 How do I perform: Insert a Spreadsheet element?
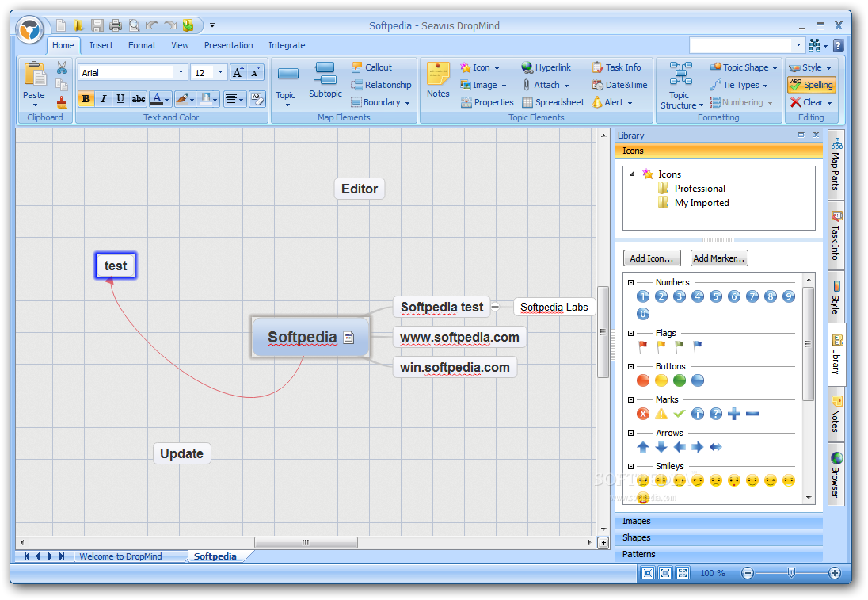(x=553, y=102)
